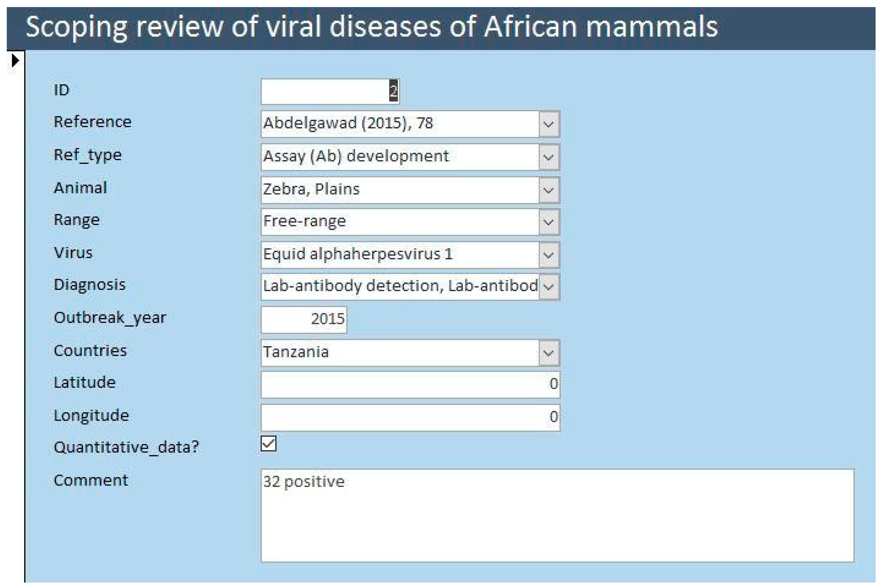Screen dimensions: 884x588
Task: Expand the Range dropdown arrow
Action: [x=549, y=222]
